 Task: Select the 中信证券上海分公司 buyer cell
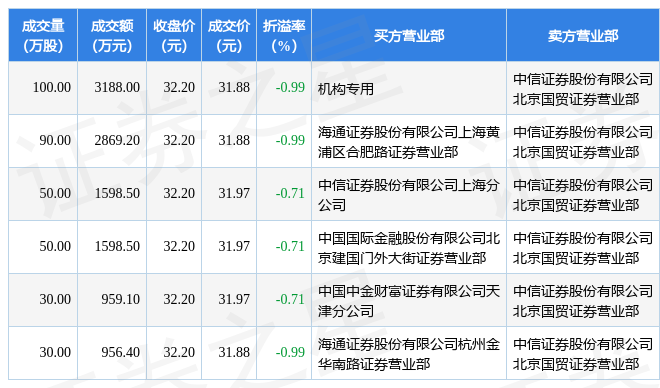click(409, 194)
